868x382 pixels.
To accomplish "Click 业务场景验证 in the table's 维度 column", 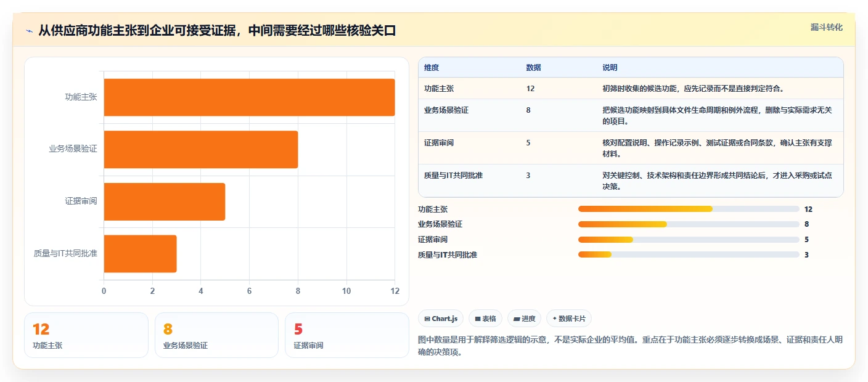I will click(446, 110).
